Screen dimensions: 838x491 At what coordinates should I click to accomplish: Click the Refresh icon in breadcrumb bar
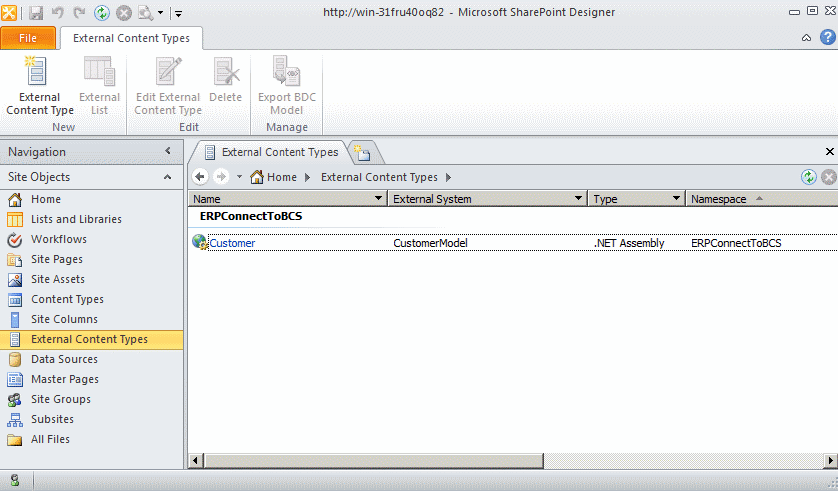pyautogui.click(x=809, y=177)
